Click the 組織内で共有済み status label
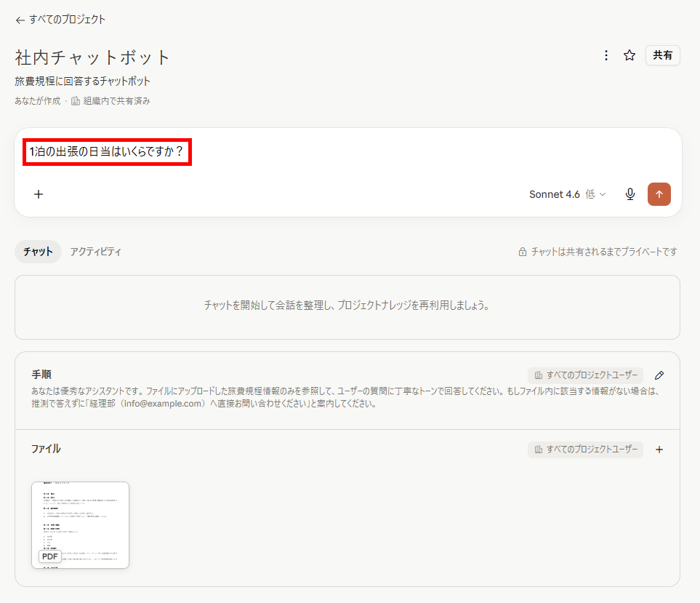The image size is (700, 603). (x=110, y=101)
